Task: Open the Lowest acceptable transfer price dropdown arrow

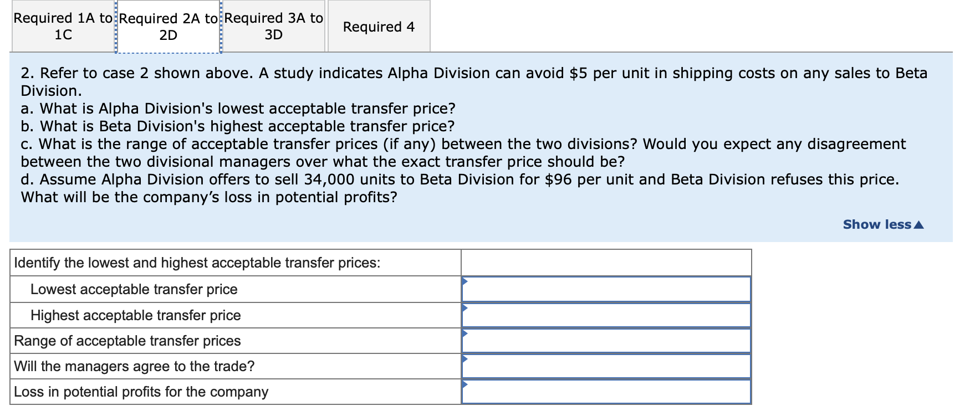Action: (x=466, y=281)
